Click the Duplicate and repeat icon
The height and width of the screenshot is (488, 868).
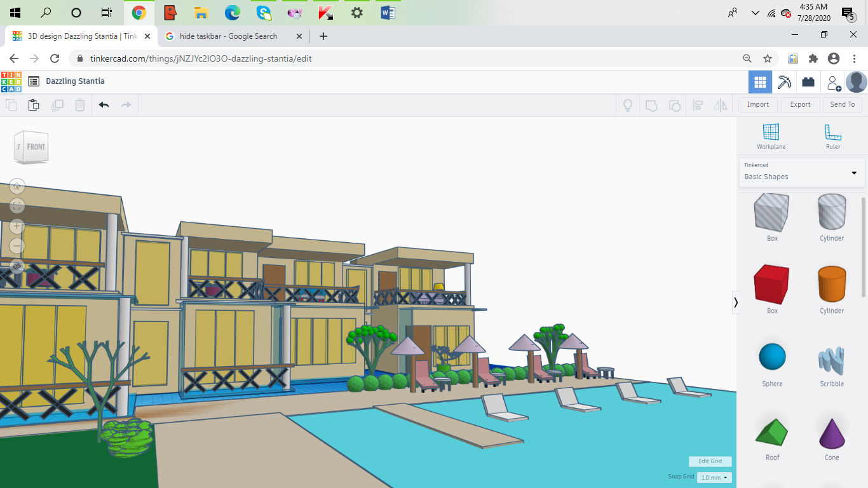pyautogui.click(x=57, y=105)
